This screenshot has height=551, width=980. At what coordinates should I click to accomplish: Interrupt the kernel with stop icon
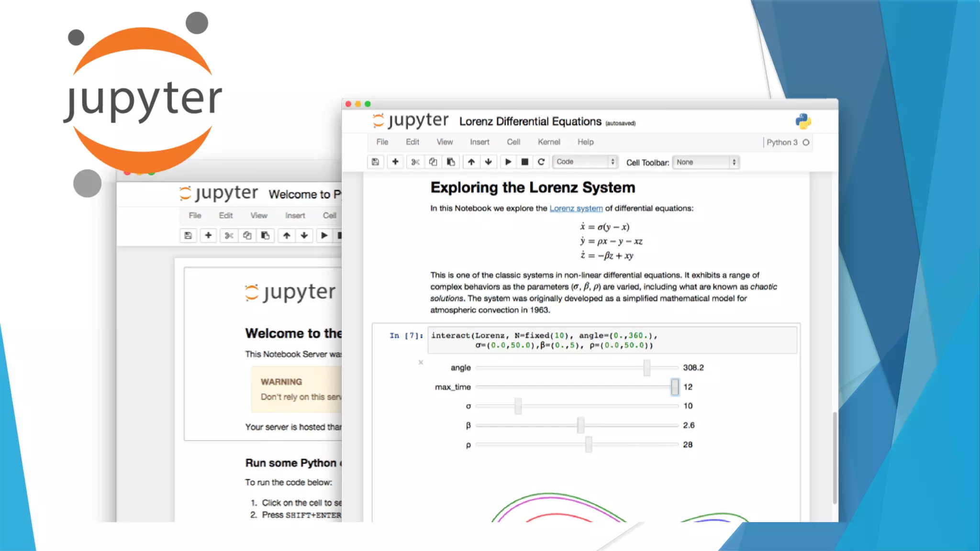524,162
